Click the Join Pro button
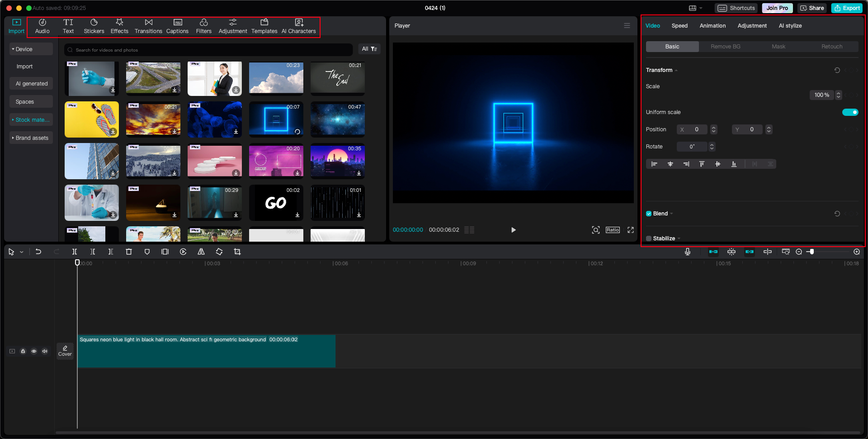The image size is (868, 439). tap(777, 8)
